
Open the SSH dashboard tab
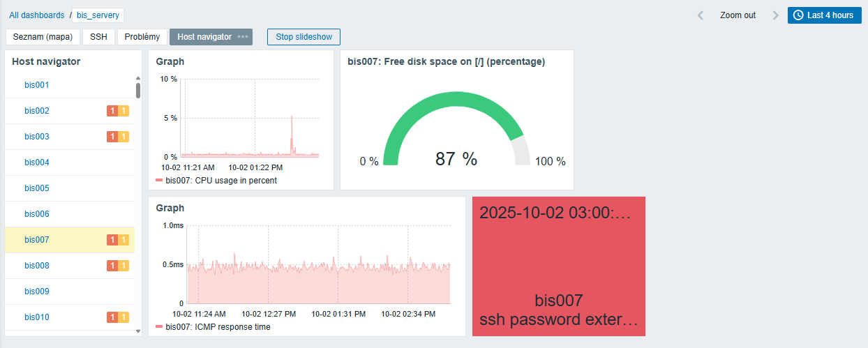tap(98, 37)
